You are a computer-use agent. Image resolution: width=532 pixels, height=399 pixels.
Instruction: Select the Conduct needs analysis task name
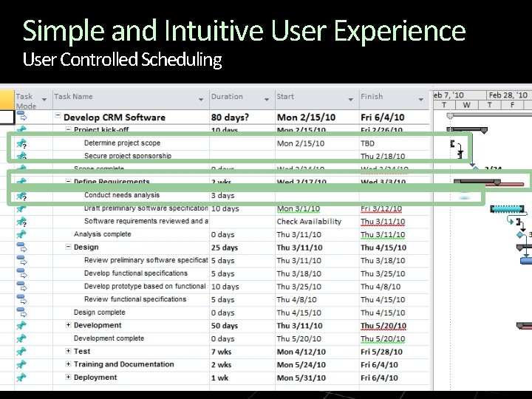(x=122, y=195)
